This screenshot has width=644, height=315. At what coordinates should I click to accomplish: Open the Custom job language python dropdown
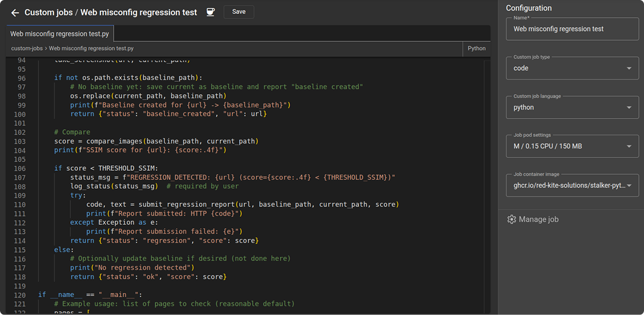(x=572, y=107)
